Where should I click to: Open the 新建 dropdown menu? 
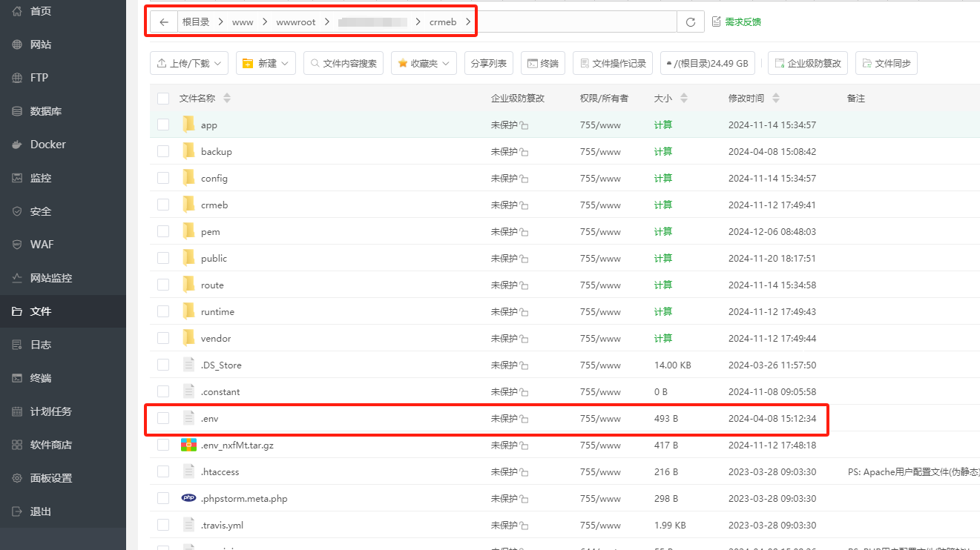(x=266, y=64)
